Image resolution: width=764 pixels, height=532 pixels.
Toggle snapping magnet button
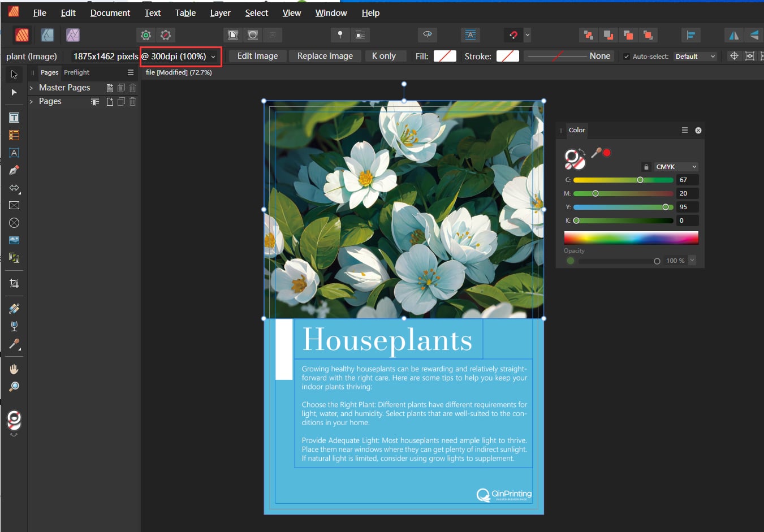(x=513, y=35)
